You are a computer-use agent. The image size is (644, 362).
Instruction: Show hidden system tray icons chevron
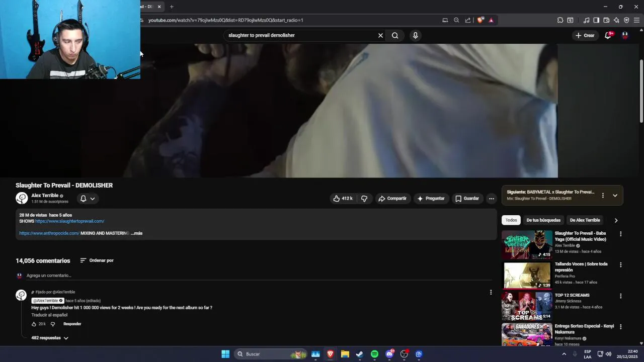564,354
